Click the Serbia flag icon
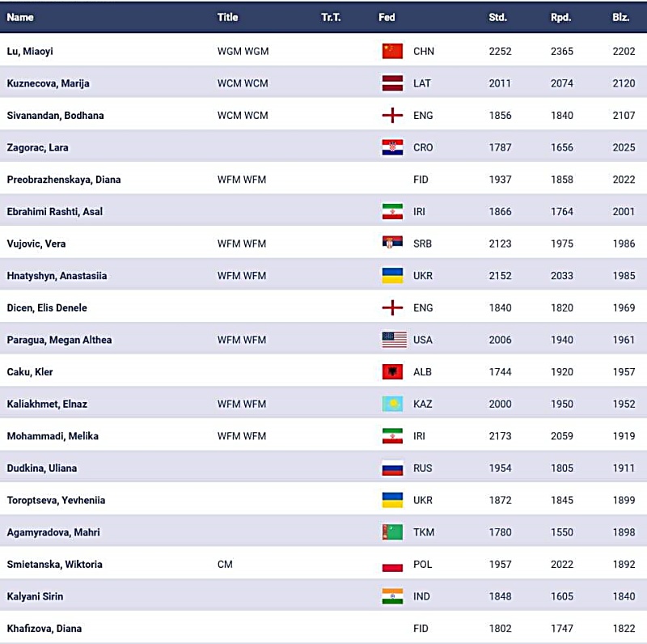 click(392, 244)
